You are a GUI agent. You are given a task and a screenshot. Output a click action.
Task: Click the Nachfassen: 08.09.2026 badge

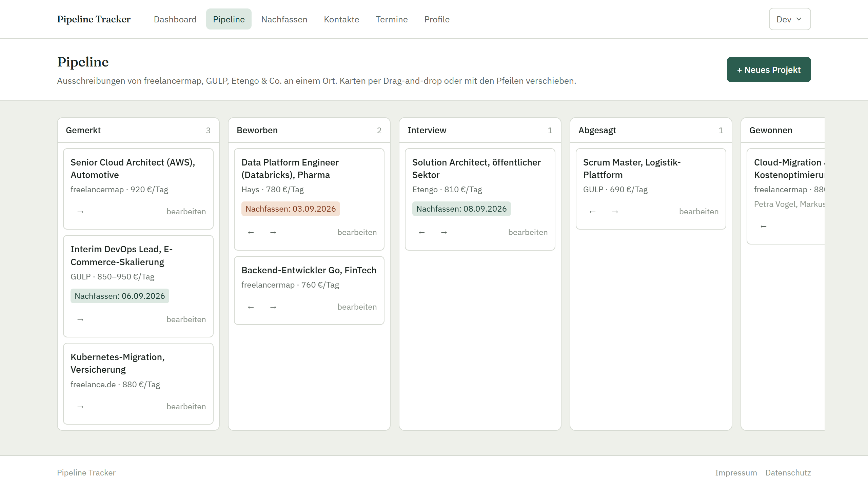[461, 209]
